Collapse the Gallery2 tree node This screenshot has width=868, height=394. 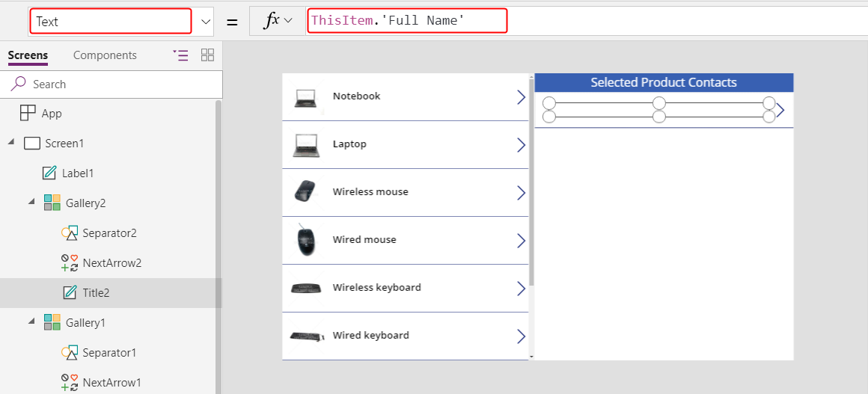(x=31, y=203)
